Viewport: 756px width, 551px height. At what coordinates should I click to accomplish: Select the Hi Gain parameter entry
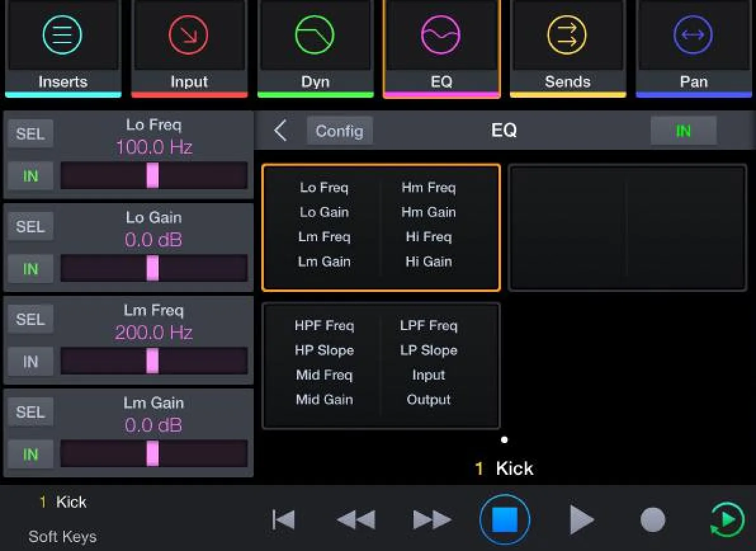coord(429,262)
